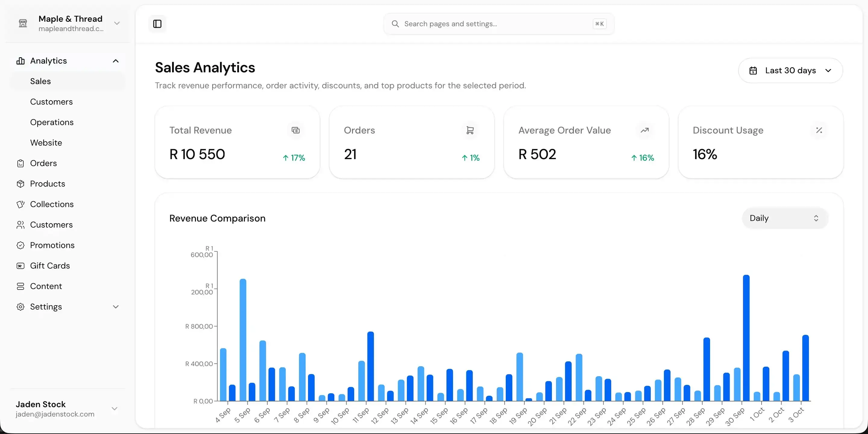Image resolution: width=868 pixels, height=434 pixels.
Task: Click the Search pages and settings field
Action: [499, 24]
